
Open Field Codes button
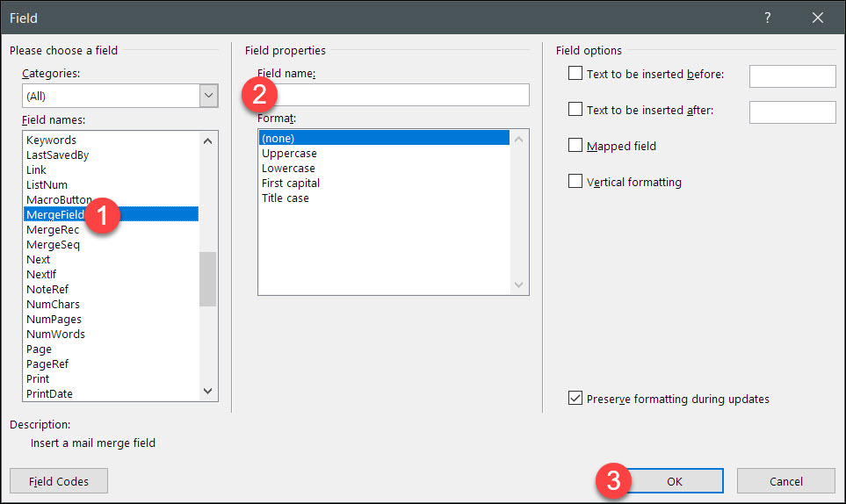[59, 481]
